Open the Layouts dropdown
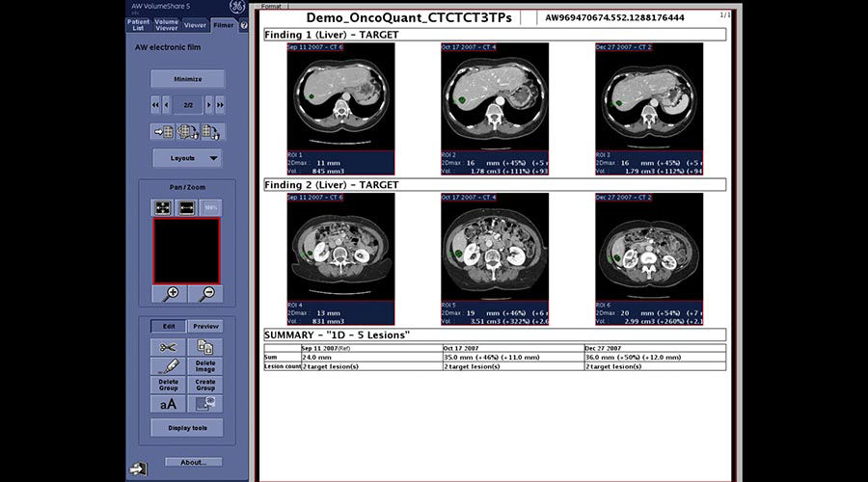The height and width of the screenshot is (482, 868). [188, 158]
